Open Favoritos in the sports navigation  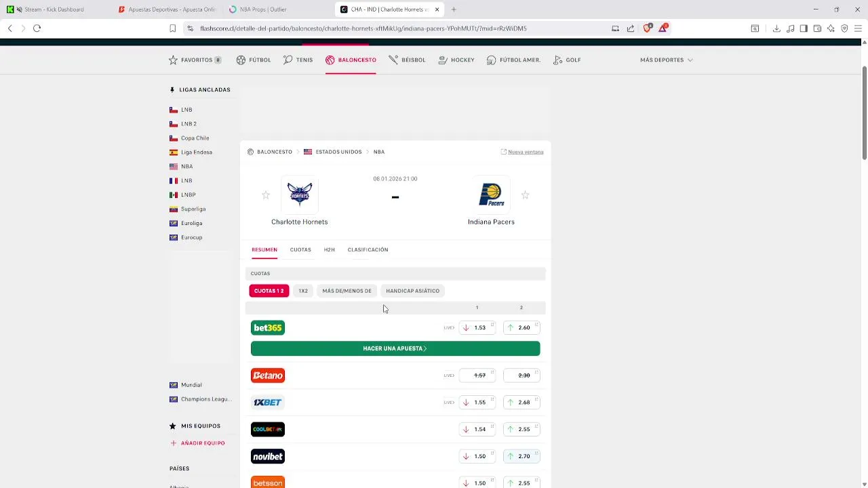pyautogui.click(x=195, y=60)
